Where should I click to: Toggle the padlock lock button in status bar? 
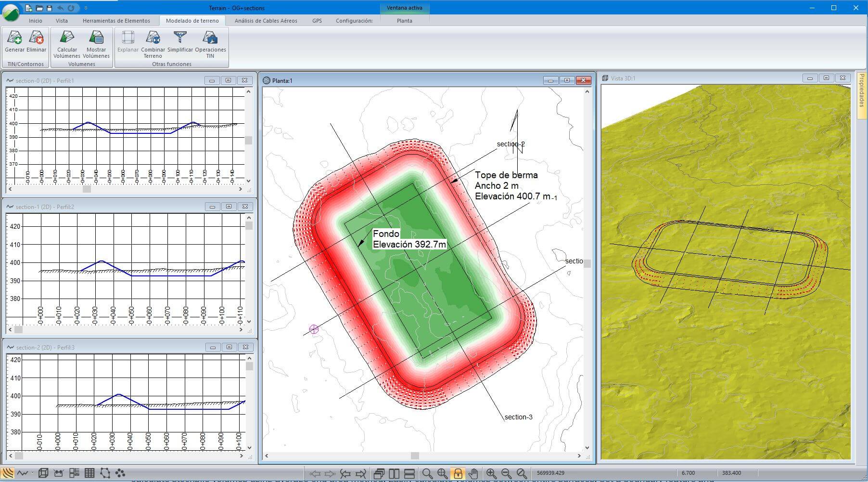(x=458, y=473)
